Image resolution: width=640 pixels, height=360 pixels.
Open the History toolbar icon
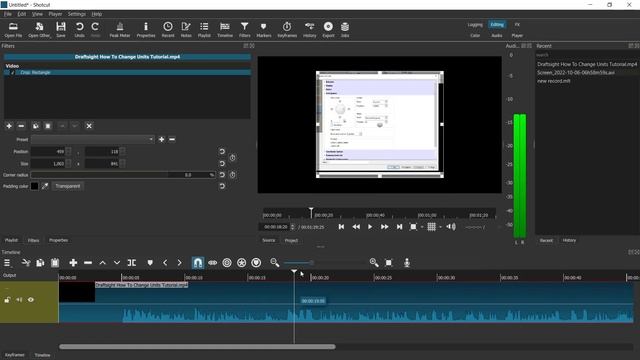coord(309,30)
